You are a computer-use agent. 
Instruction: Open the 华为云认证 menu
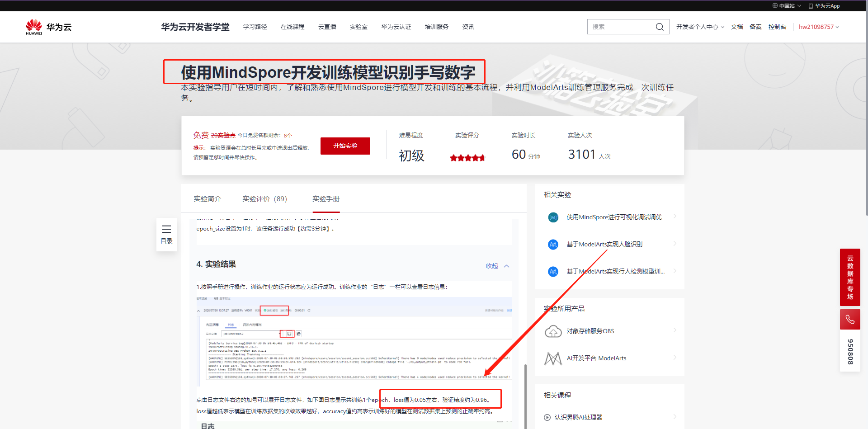[x=396, y=27]
